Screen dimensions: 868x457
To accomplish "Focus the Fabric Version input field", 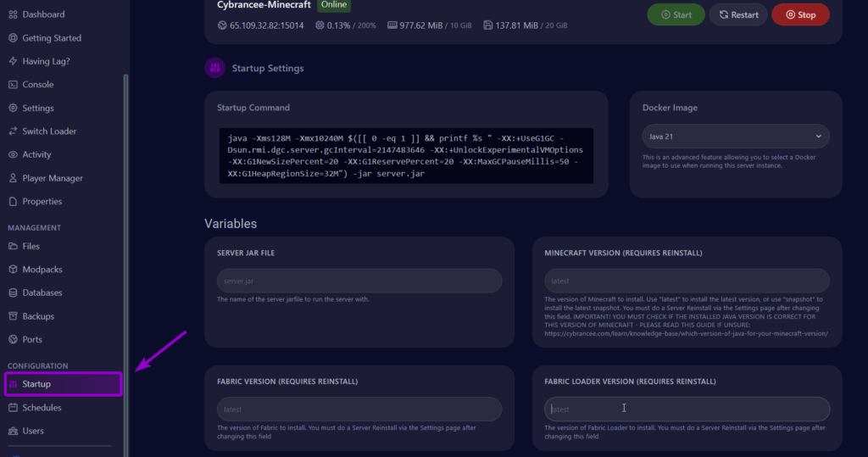I will pyautogui.click(x=359, y=410).
